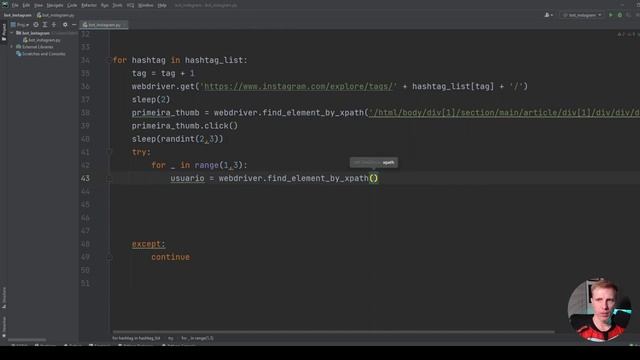640x360 pixels.
Task: Close the bot_instagram.py editor tab
Action: (125, 25)
